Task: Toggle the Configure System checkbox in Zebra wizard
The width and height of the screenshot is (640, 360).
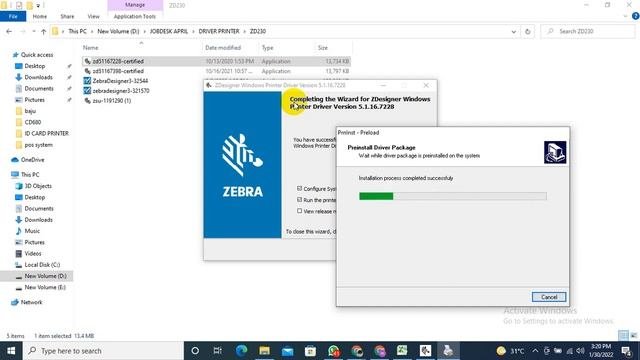Action: coord(300,189)
